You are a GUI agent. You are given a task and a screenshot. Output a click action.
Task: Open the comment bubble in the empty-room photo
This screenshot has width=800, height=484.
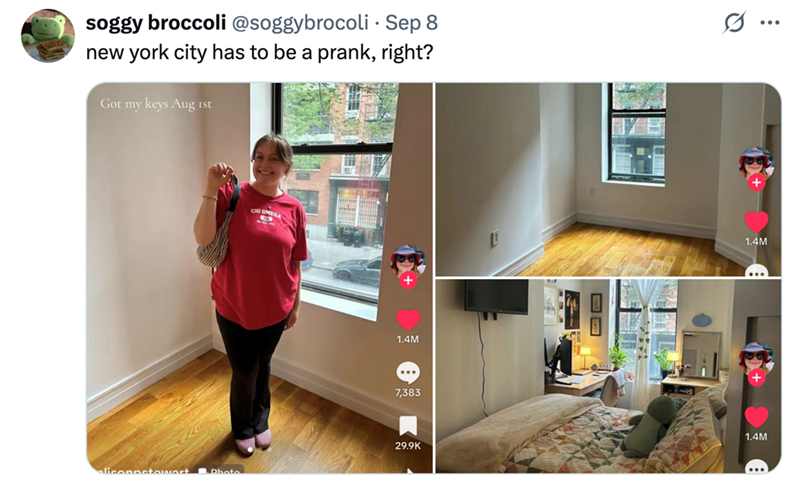coord(756,271)
